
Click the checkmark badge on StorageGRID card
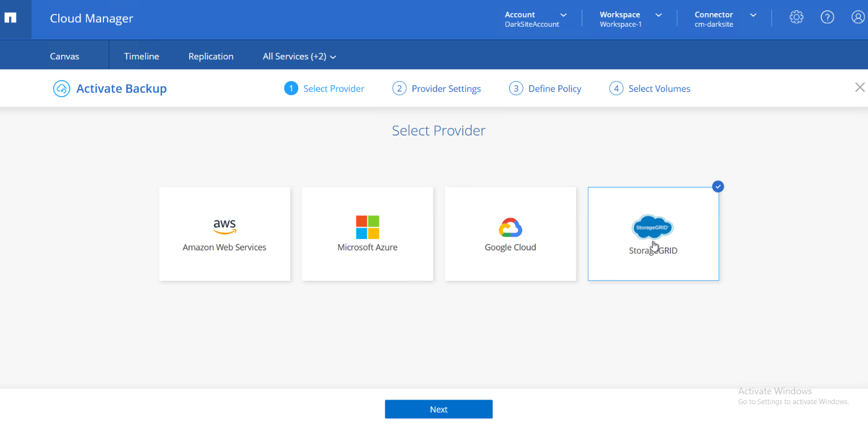point(718,186)
